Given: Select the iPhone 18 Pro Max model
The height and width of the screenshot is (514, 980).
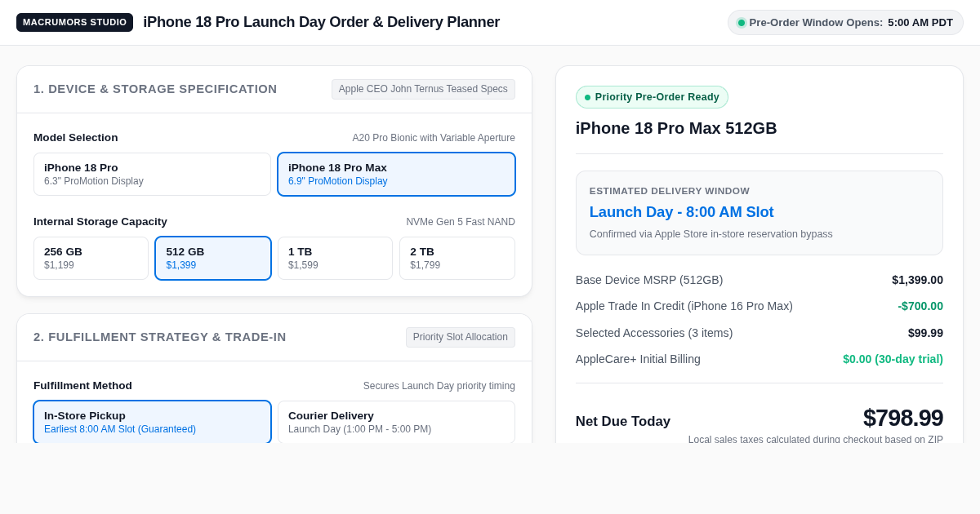Looking at the screenshot, I should point(396,174).
